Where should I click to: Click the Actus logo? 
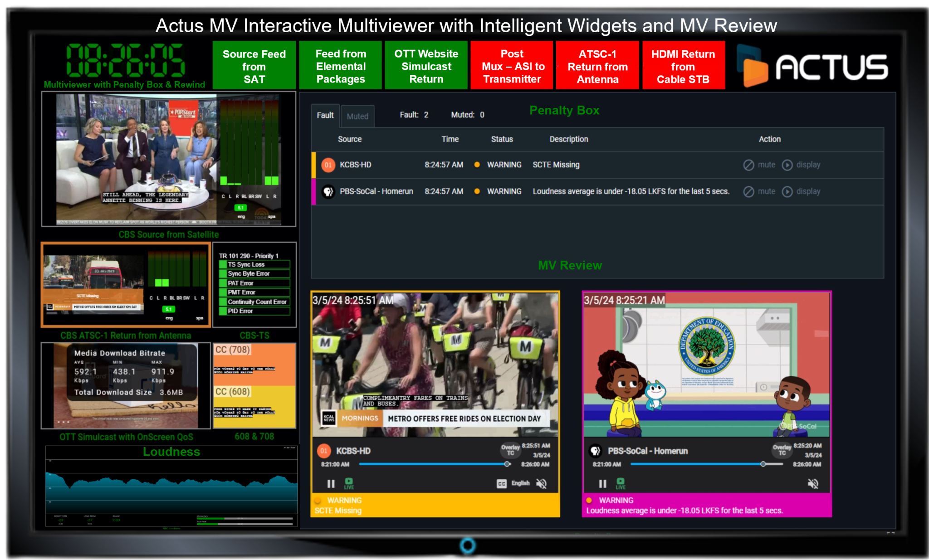(x=812, y=66)
